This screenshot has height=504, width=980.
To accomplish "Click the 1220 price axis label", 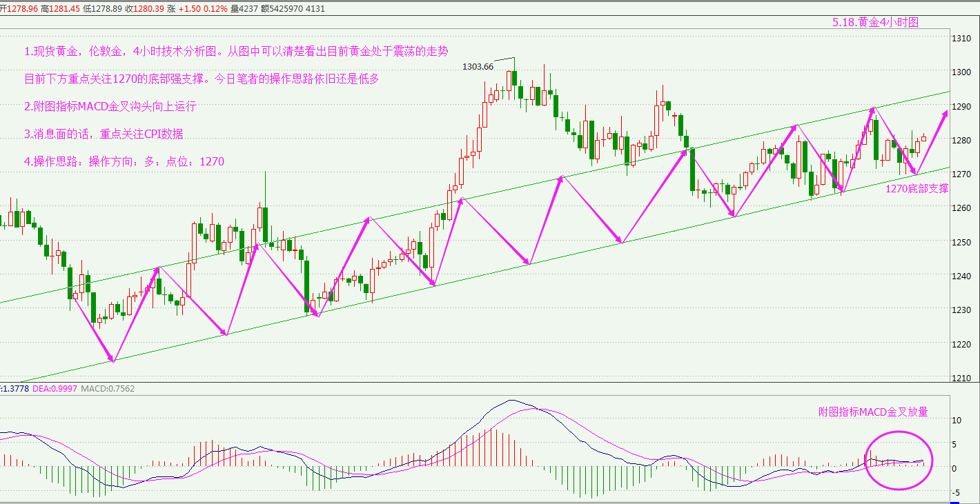I will click(x=963, y=344).
